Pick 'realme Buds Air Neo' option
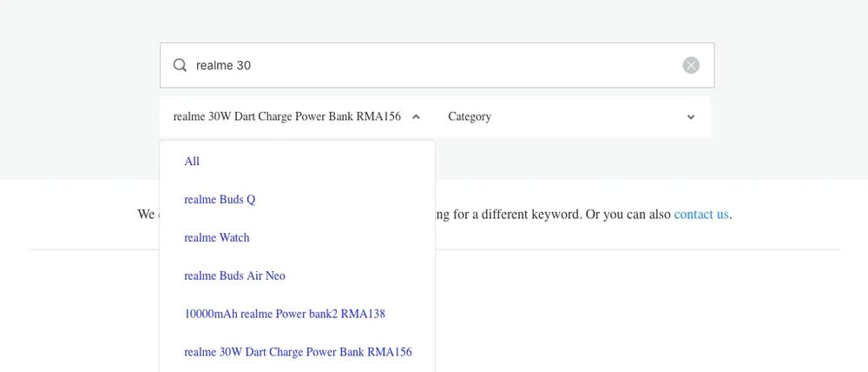Viewport: 868px width, 372px height. tap(234, 276)
